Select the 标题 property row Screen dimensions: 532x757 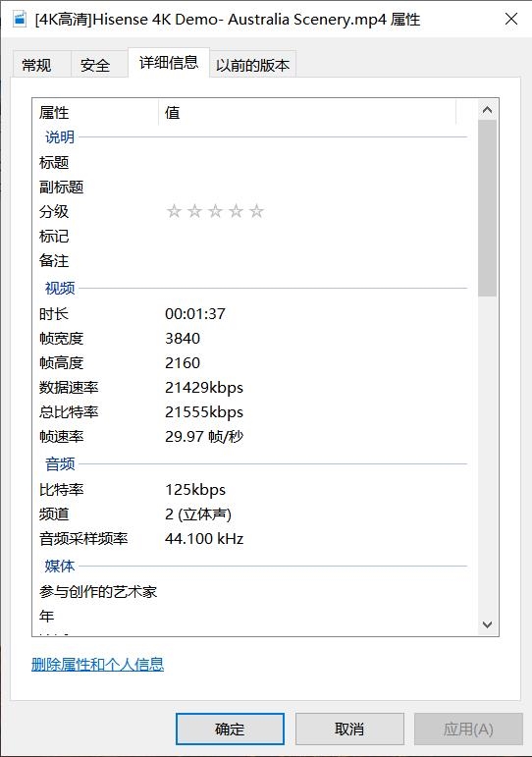[x=253, y=163]
